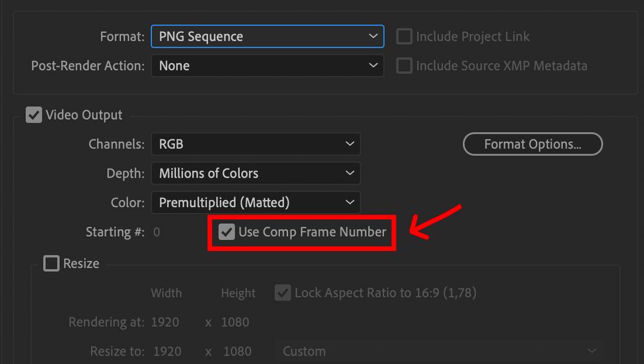Image resolution: width=644 pixels, height=364 pixels.
Task: Open Color dropdown showing Premultiplied (Matted)
Action: 255,203
